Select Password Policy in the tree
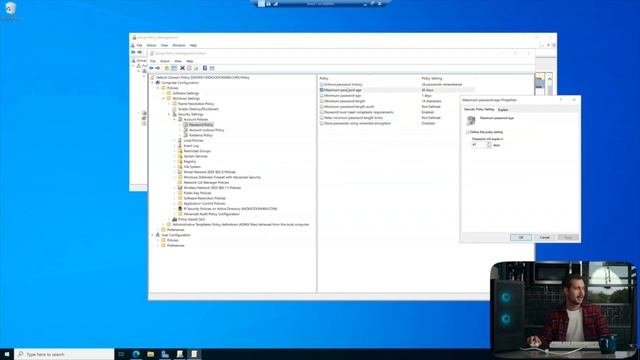 point(201,125)
